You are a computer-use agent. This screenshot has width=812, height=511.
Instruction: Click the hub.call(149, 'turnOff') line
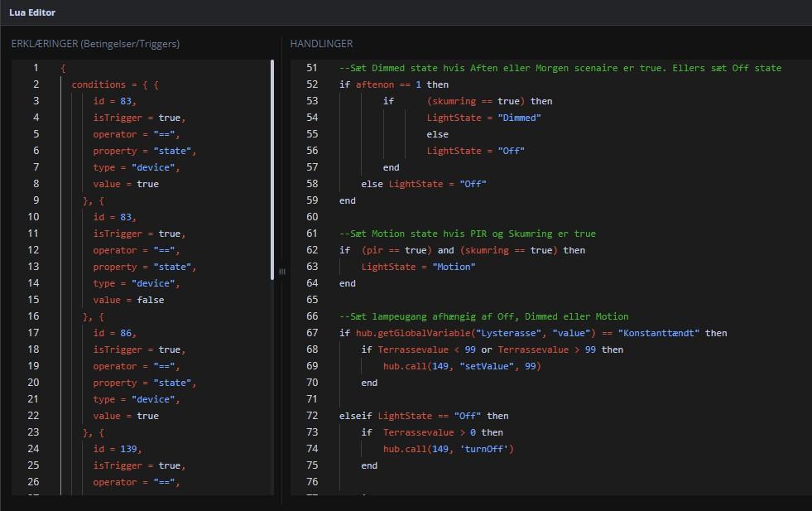[448, 449]
